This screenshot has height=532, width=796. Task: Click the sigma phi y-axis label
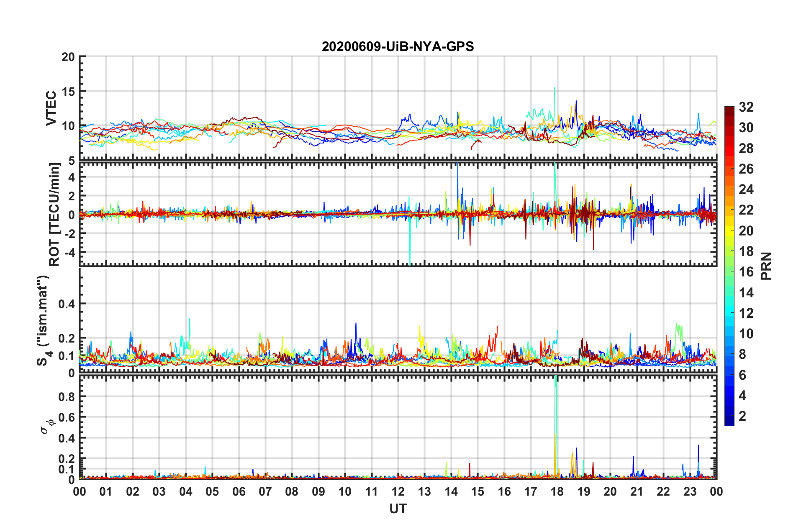click(x=47, y=427)
